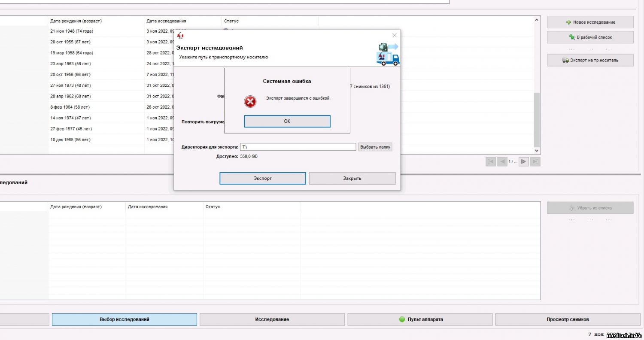The height and width of the screenshot is (340, 644).
Task: Switch to the Выбор исследований tab
Action: [124, 319]
